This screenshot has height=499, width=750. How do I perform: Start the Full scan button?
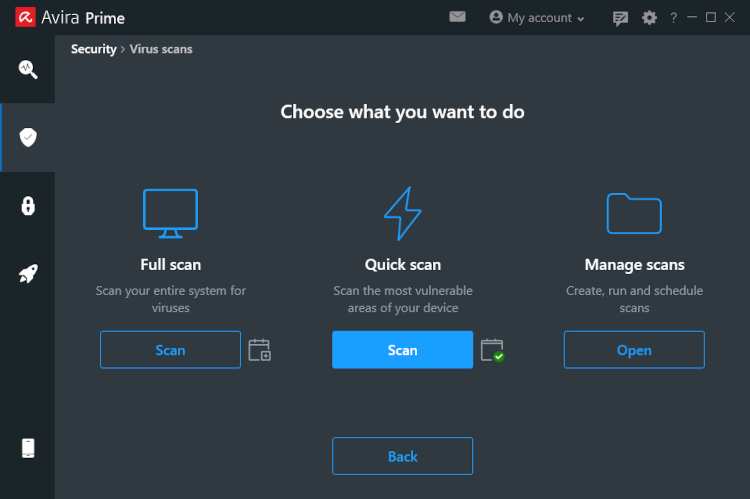click(170, 350)
